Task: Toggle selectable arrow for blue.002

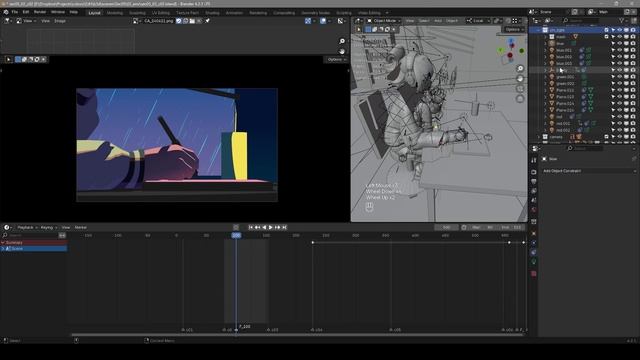Action: coord(613,57)
